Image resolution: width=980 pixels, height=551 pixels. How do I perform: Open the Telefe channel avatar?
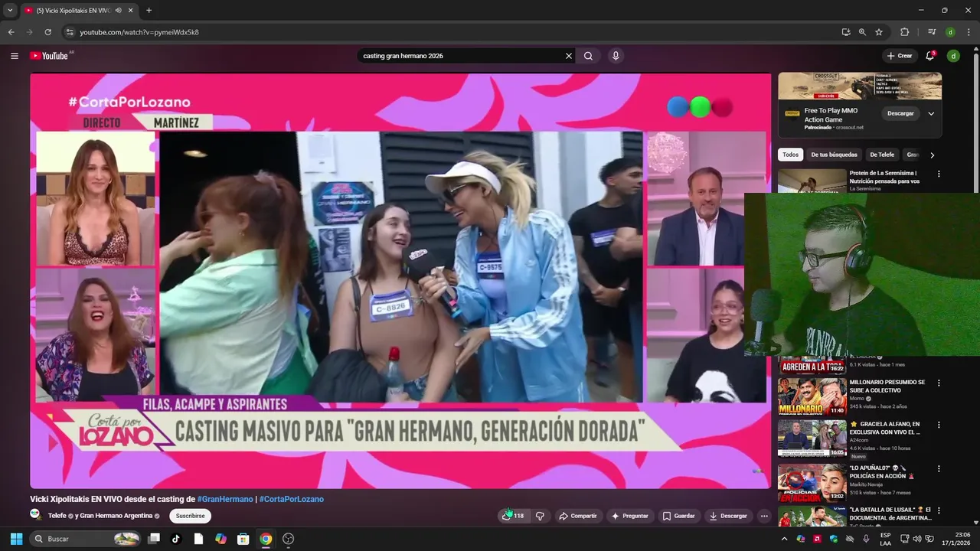click(36, 515)
